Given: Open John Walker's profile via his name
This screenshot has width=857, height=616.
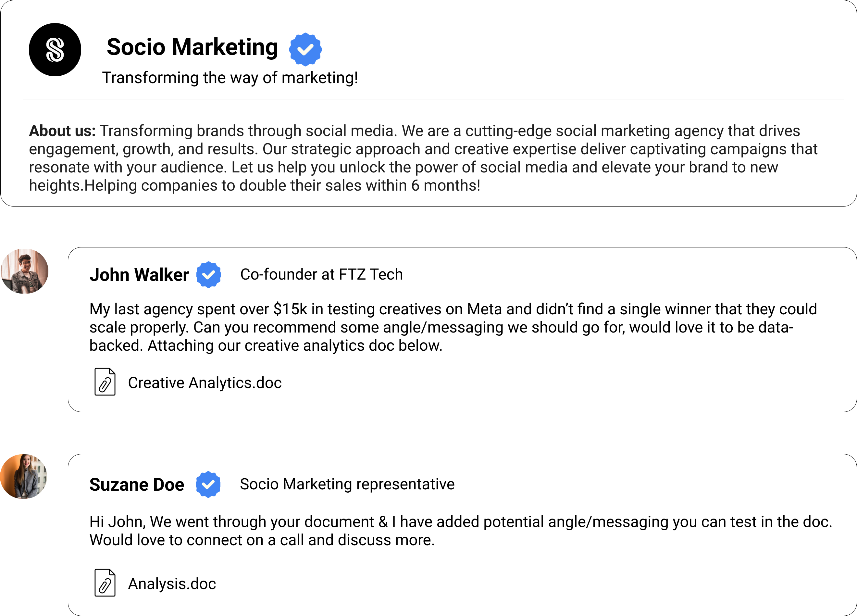Looking at the screenshot, I should pos(139,275).
